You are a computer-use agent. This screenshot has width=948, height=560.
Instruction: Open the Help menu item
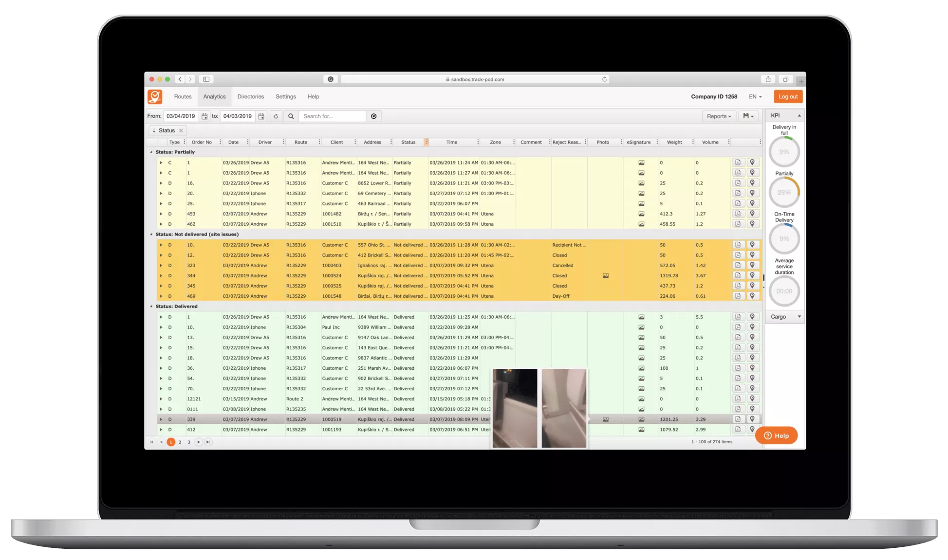coord(314,97)
